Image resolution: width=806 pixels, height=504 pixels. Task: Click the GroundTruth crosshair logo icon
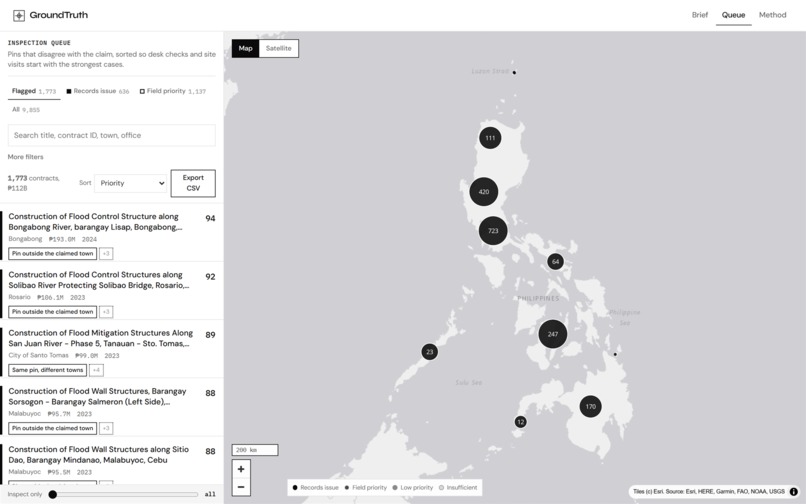[x=19, y=15]
